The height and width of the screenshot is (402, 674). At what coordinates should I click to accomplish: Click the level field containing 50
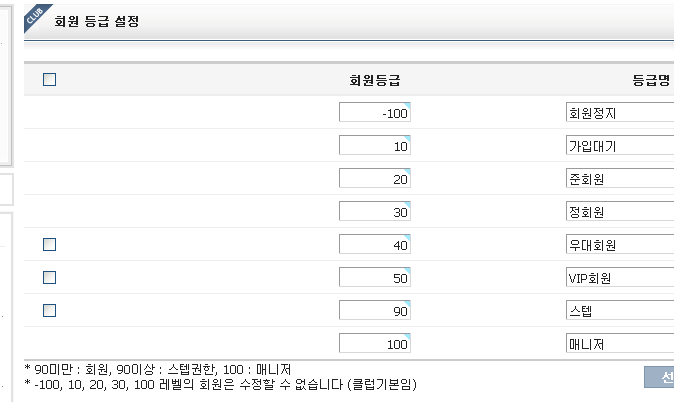[375, 277]
